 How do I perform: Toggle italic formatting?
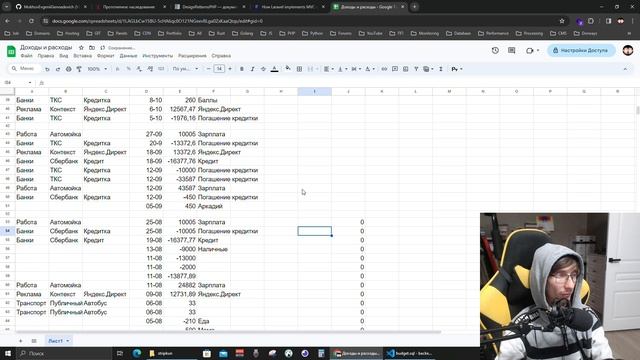point(252,69)
